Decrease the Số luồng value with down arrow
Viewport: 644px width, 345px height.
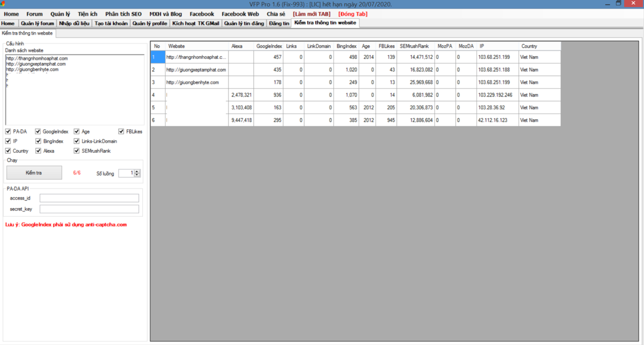pyautogui.click(x=137, y=175)
